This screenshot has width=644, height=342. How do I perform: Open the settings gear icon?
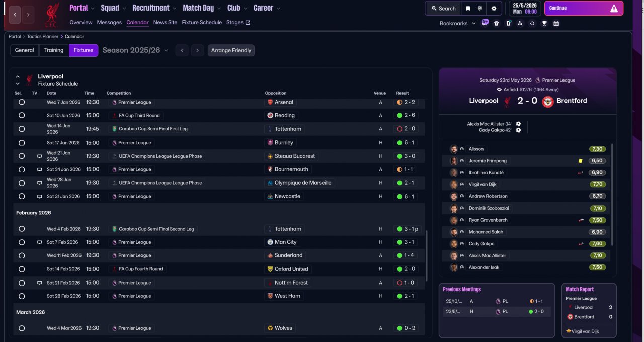pos(494,8)
